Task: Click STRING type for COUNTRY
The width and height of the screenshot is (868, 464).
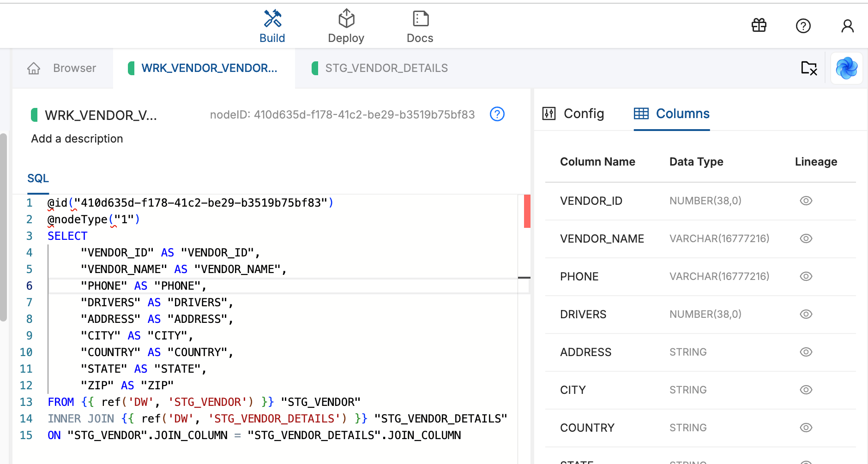Action: click(688, 428)
